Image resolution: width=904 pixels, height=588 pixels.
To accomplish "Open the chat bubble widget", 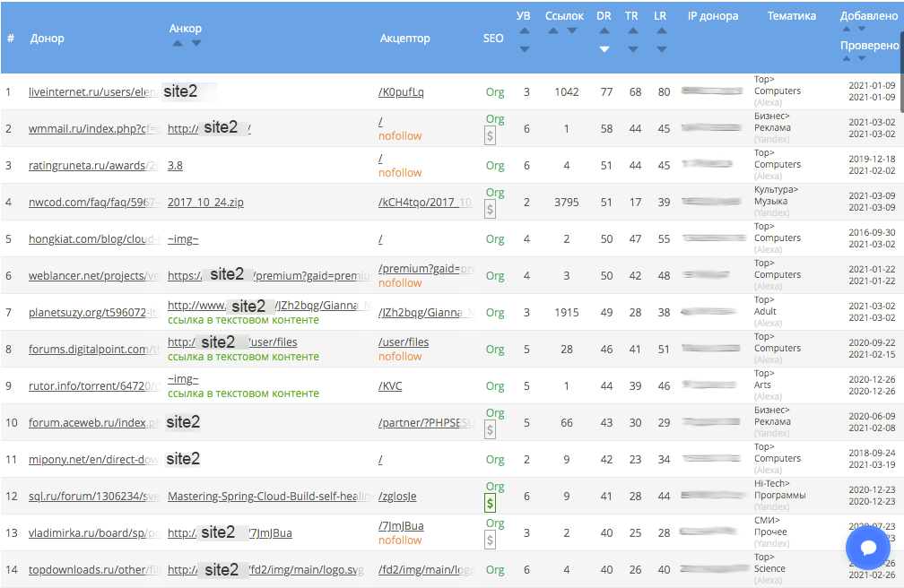I will 868,548.
